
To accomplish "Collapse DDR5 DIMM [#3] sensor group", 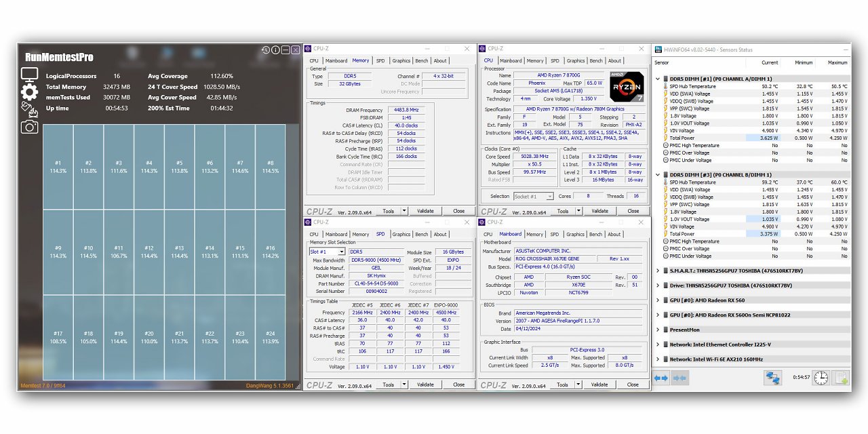I will (658, 175).
